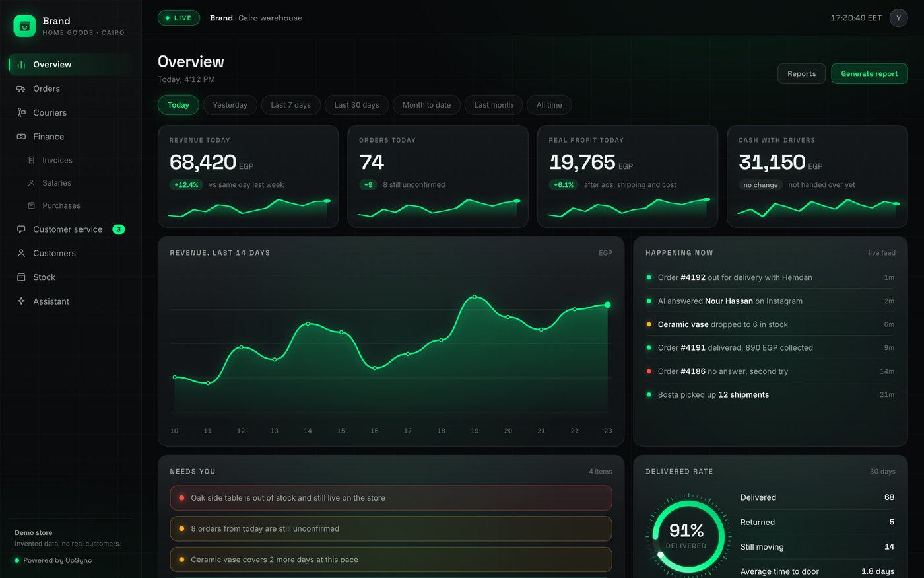Select the Yesterday range filter
The height and width of the screenshot is (578, 924).
point(230,105)
